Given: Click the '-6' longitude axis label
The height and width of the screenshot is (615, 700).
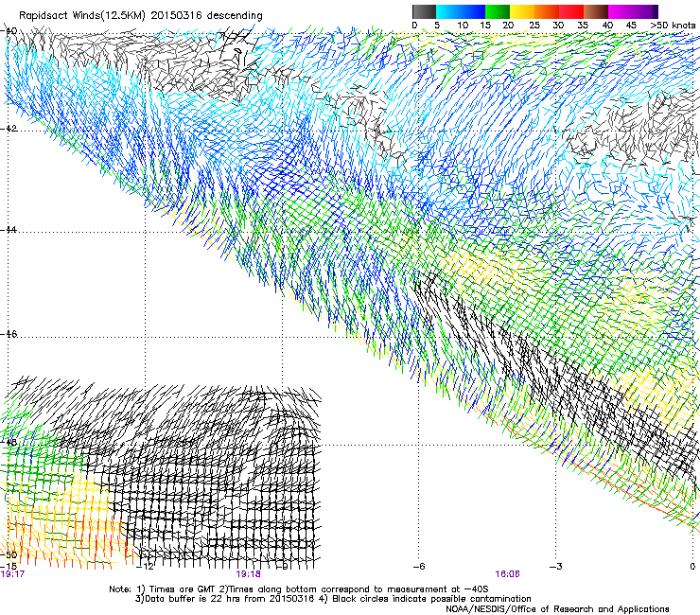Looking at the screenshot, I should [x=419, y=567].
